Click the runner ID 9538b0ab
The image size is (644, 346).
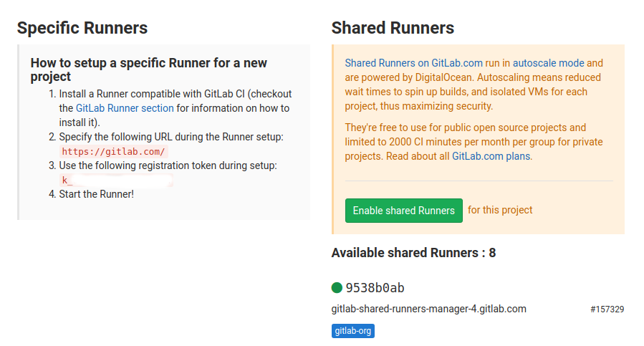click(x=375, y=288)
